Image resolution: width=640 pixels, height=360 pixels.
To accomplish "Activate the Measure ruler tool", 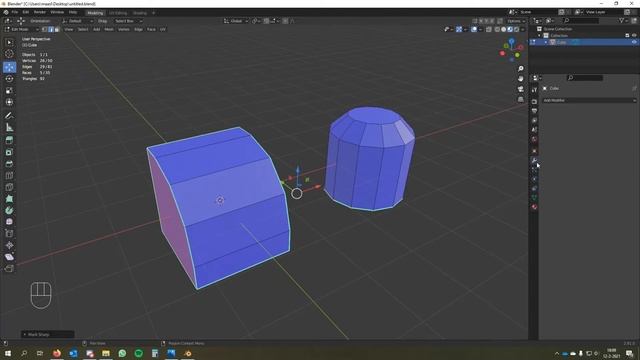I will point(9,127).
